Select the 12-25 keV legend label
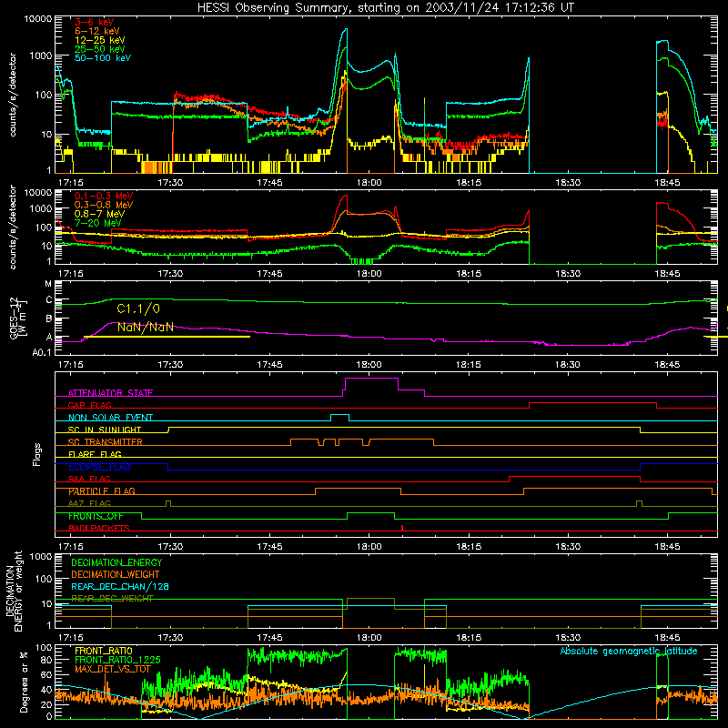 (x=99, y=40)
